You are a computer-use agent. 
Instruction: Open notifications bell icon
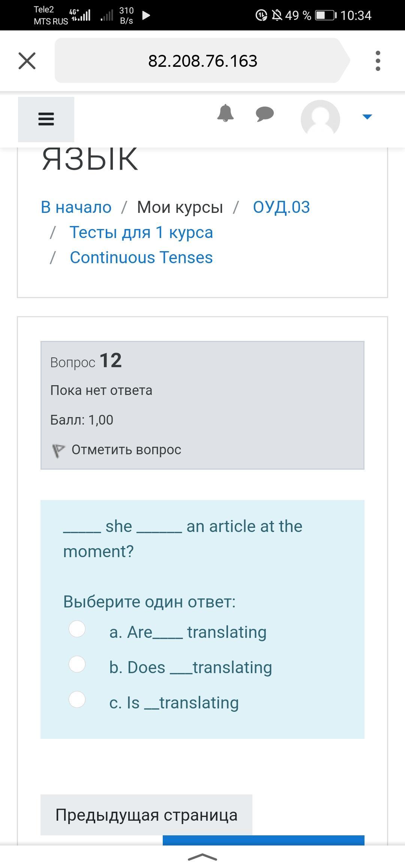[225, 113]
